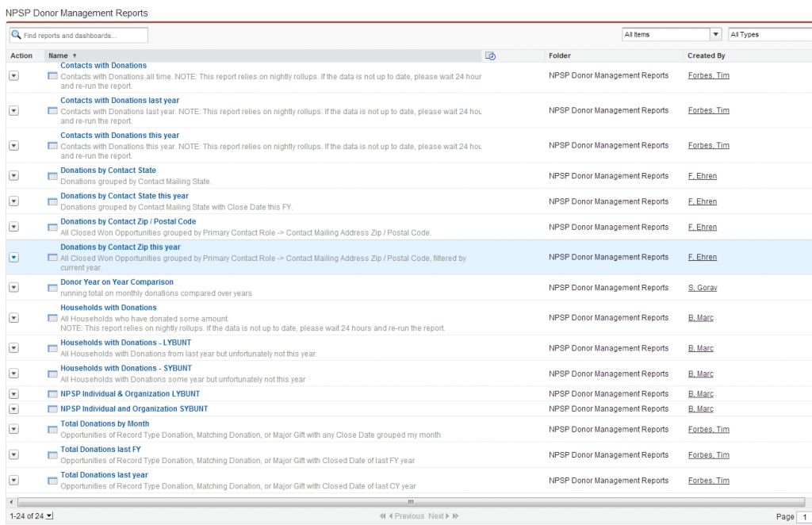Click report icon beside Total Donations by Month

pyautogui.click(x=52, y=429)
